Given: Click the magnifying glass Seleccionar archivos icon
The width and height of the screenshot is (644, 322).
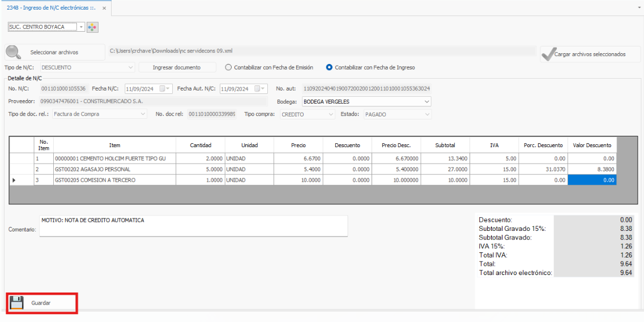Looking at the screenshot, I should 14,52.
